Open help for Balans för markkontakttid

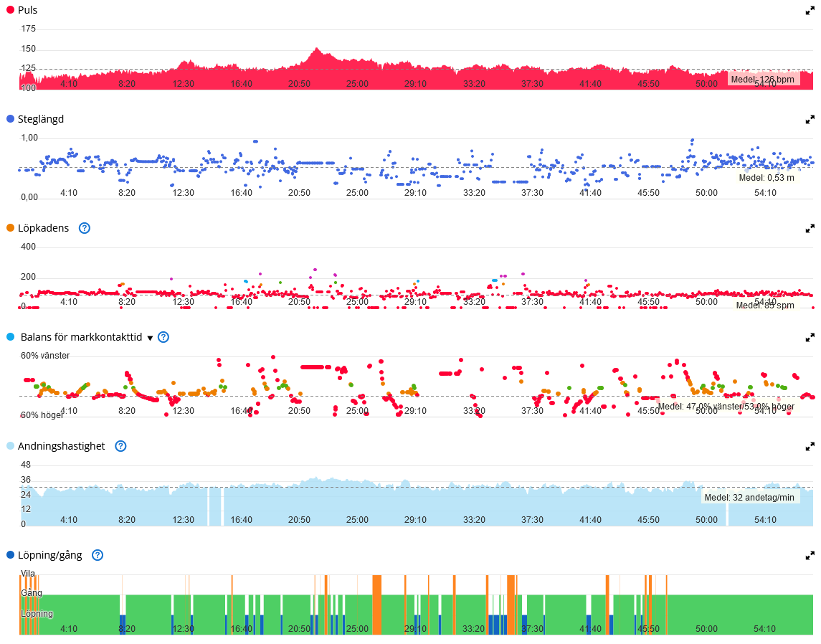pyautogui.click(x=163, y=337)
